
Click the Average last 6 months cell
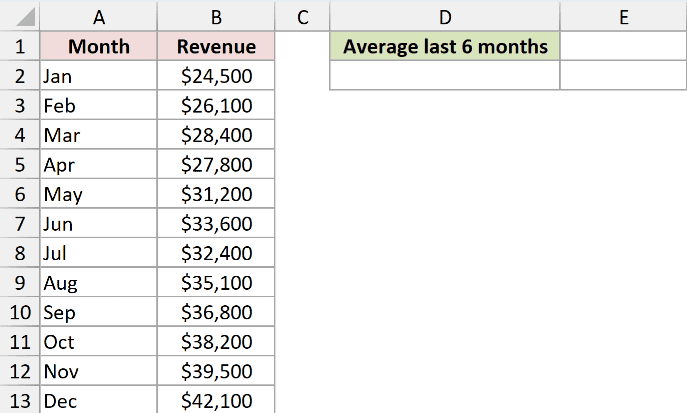445,46
